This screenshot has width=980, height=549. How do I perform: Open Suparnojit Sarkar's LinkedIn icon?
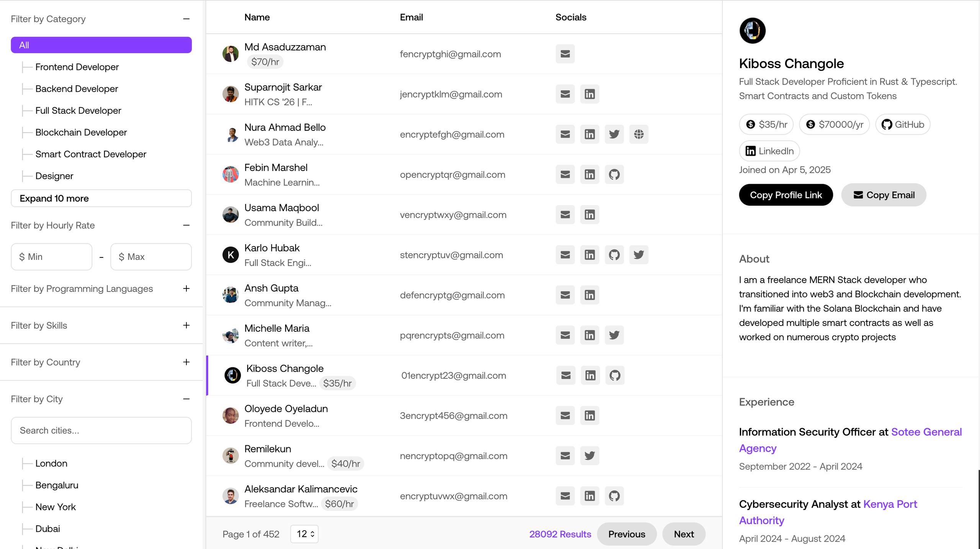click(590, 94)
